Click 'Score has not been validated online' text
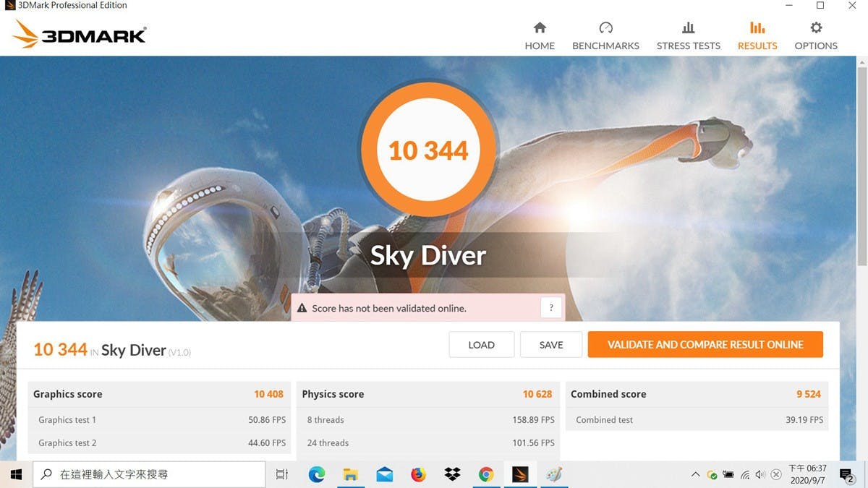 coord(389,308)
